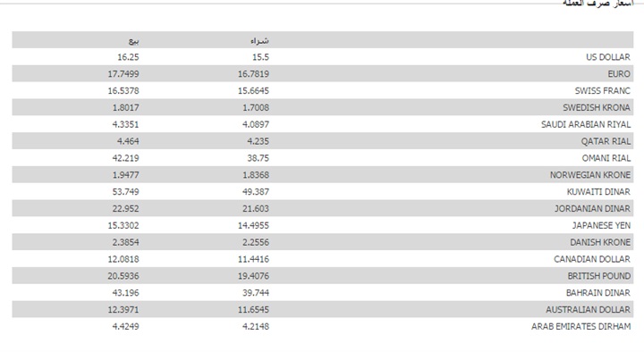
Task: Click QATAR RIAL selling rate 4.464
Action: 128,141
